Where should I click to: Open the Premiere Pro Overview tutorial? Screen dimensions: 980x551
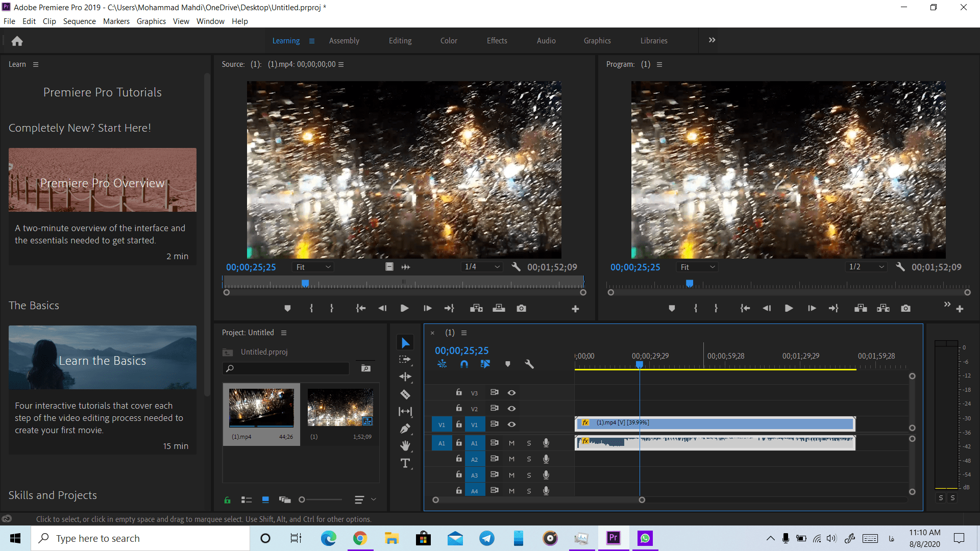click(x=102, y=180)
